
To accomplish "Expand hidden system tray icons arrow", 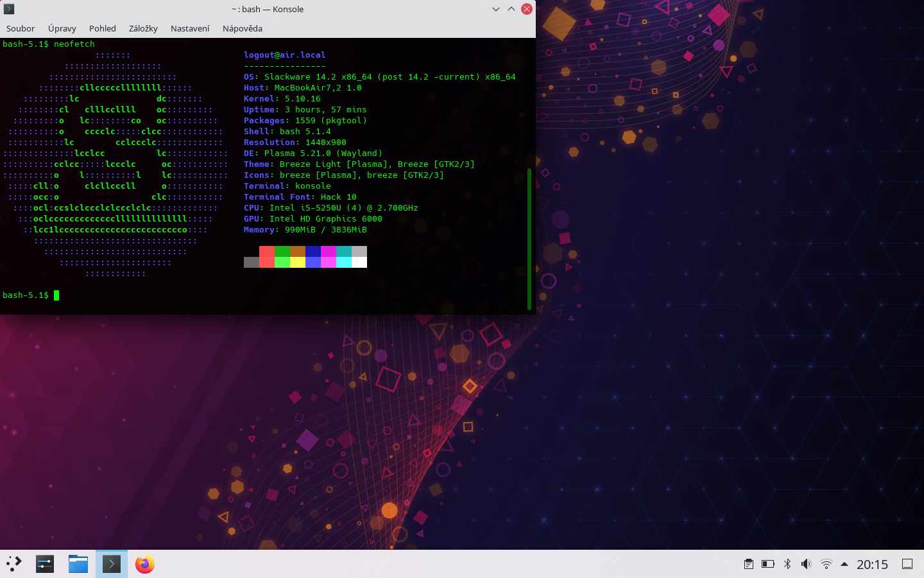I will (x=844, y=564).
